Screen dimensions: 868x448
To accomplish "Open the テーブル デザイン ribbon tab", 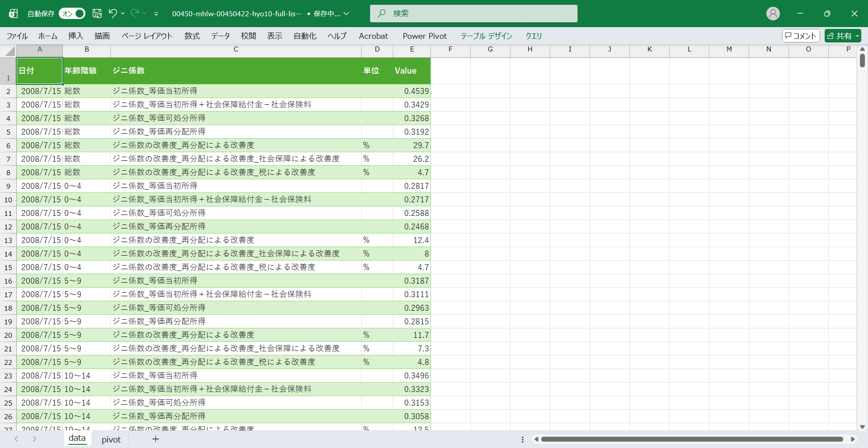I will (486, 36).
